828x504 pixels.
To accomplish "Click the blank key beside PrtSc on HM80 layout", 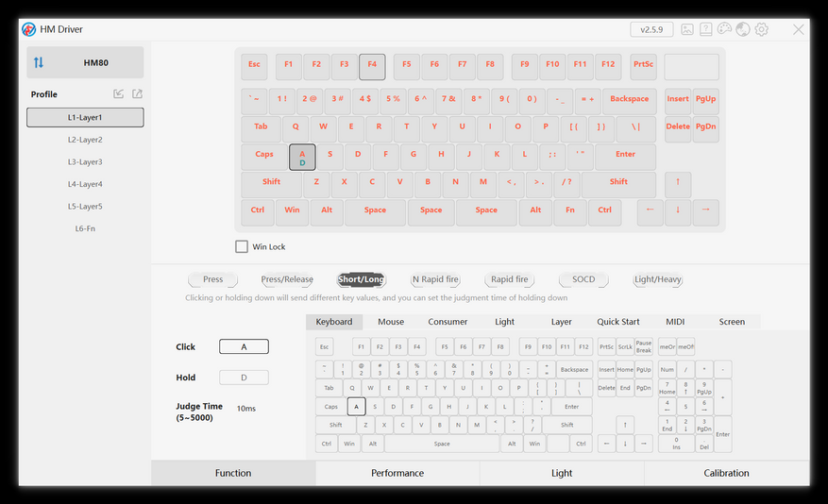I will pyautogui.click(x=692, y=66).
